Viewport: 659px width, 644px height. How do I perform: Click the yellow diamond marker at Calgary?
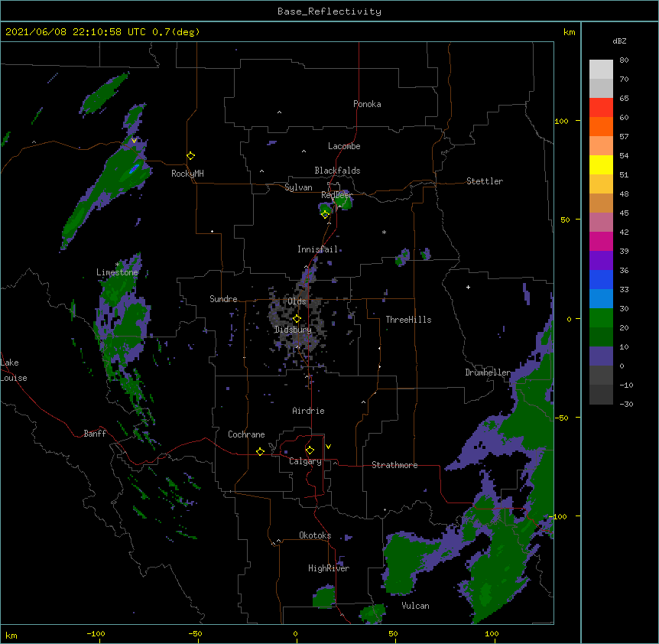[x=310, y=450]
